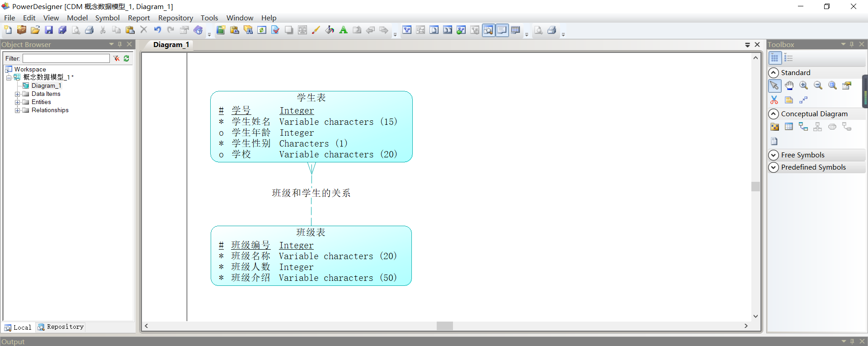Select the Association tool in Conceptual Diagram
Viewport: 868px width, 346px height.
point(833,127)
